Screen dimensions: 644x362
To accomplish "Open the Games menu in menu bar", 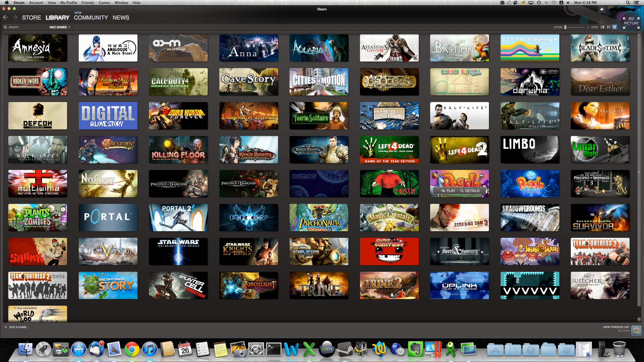I will pyautogui.click(x=104, y=3).
